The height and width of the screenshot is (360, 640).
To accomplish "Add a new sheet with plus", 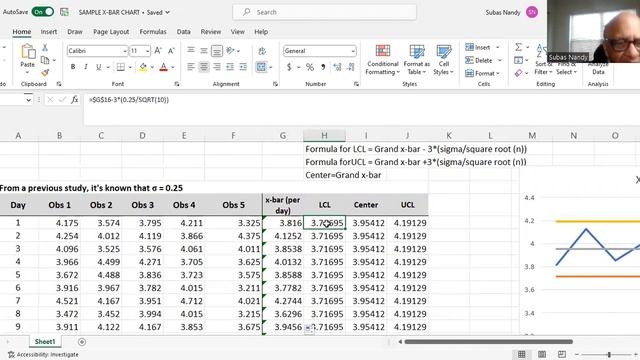I will tap(82, 342).
